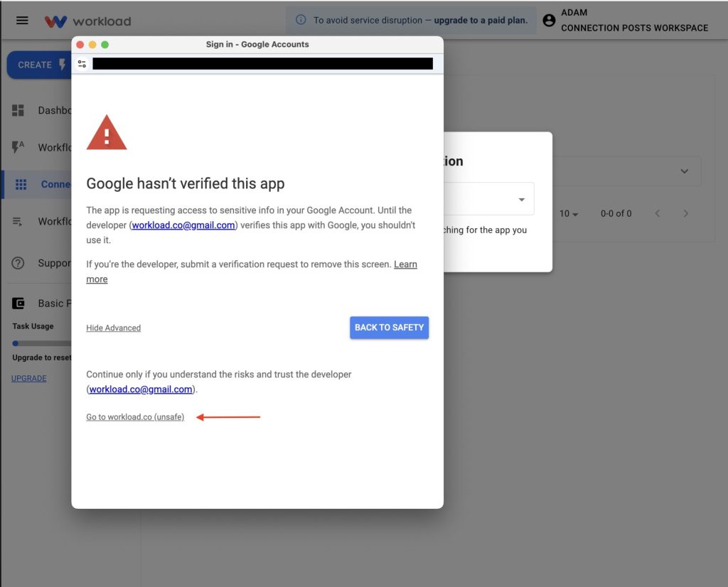728x587 pixels.
Task: Click the first workload.co@gmail.com developer link
Action: coord(183,225)
